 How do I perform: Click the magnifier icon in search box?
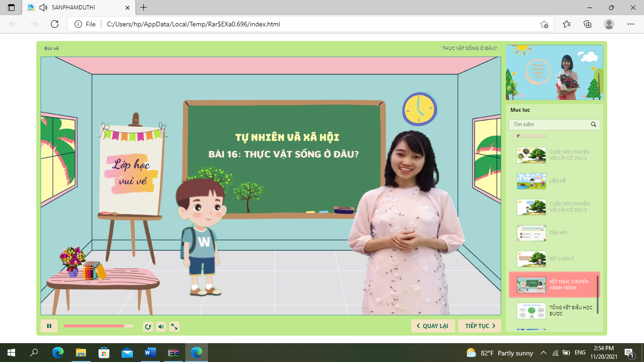click(594, 124)
